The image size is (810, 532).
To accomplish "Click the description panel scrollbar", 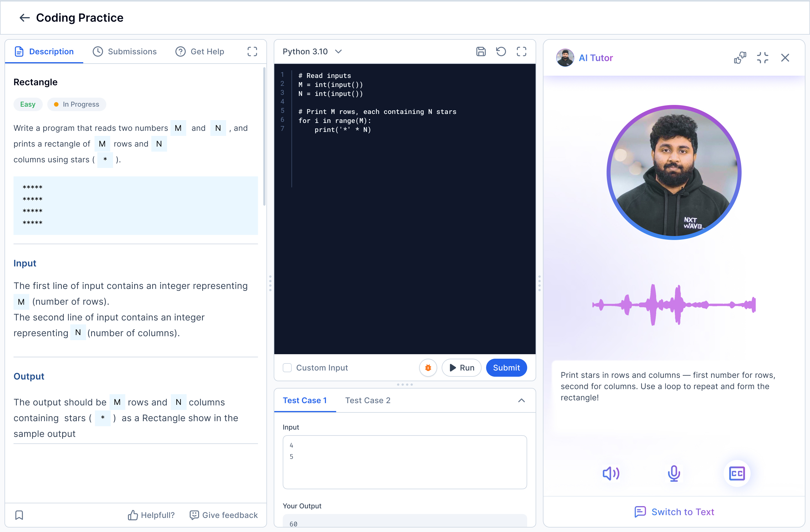I will [x=264, y=136].
